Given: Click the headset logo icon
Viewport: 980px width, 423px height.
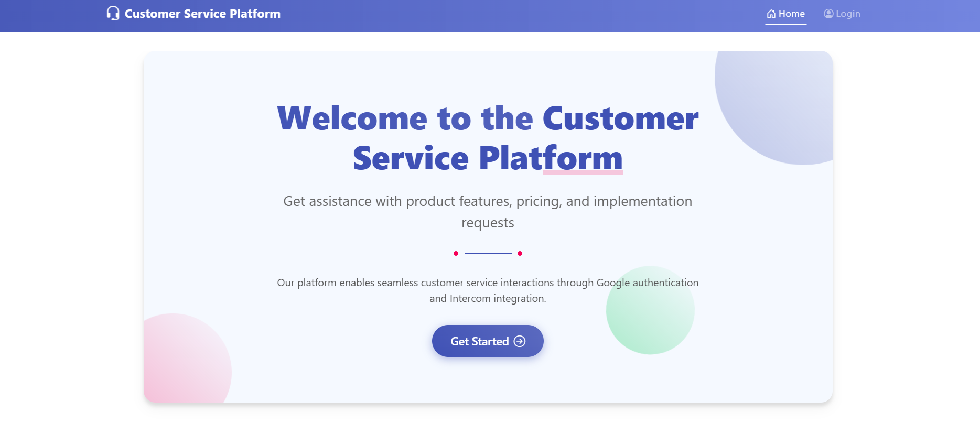Looking at the screenshot, I should tap(113, 13).
